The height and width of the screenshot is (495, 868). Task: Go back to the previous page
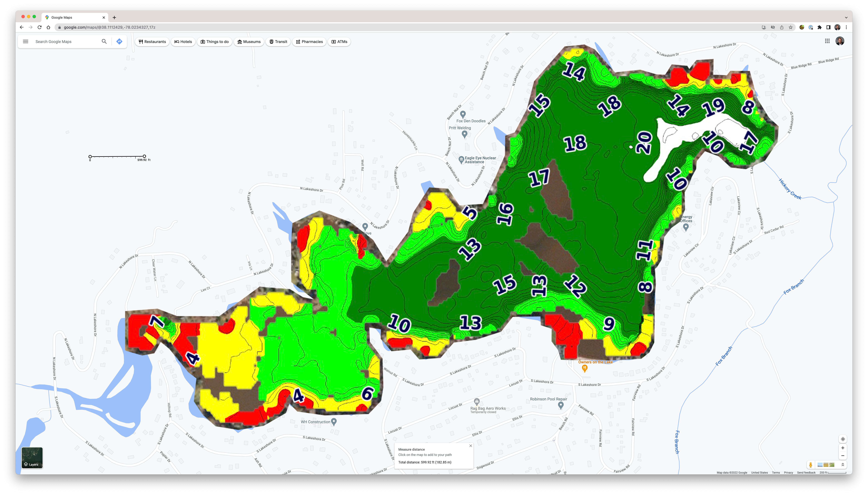pyautogui.click(x=22, y=27)
